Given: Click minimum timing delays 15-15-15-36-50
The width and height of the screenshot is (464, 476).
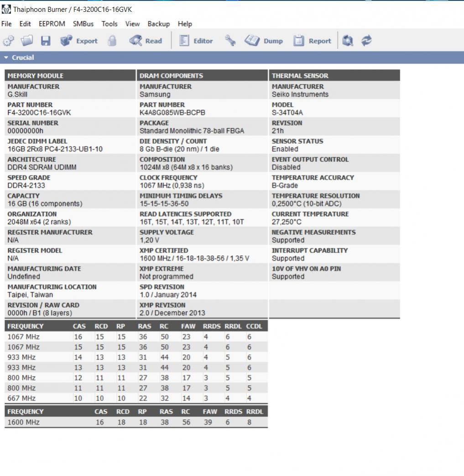Looking at the screenshot, I should [164, 204].
